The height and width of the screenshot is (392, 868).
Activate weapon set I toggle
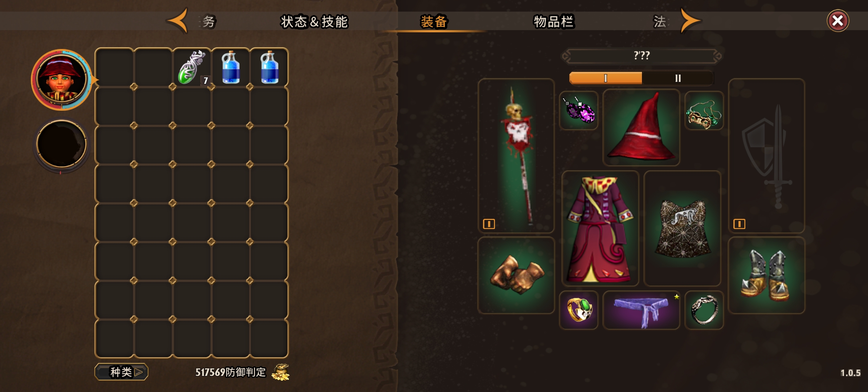[x=606, y=78]
